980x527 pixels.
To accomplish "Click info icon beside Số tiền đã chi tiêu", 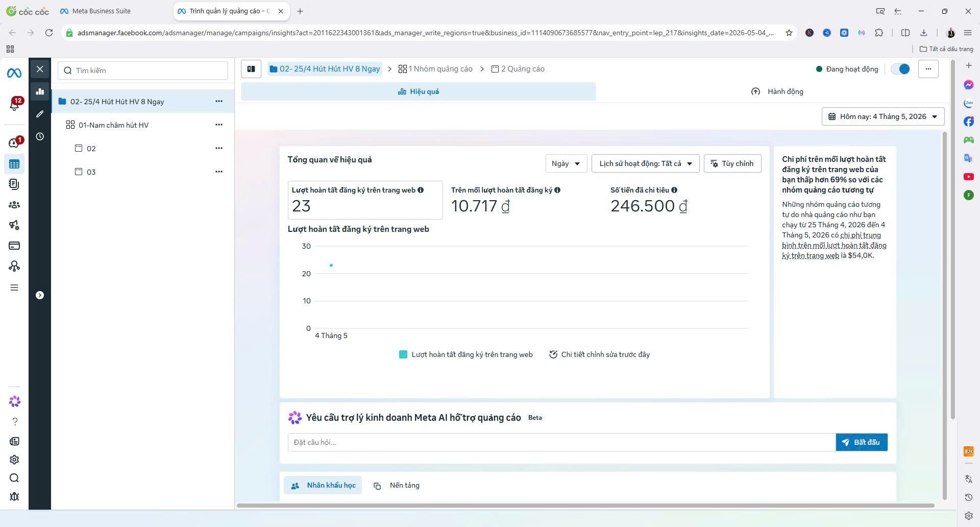I will click(x=674, y=190).
